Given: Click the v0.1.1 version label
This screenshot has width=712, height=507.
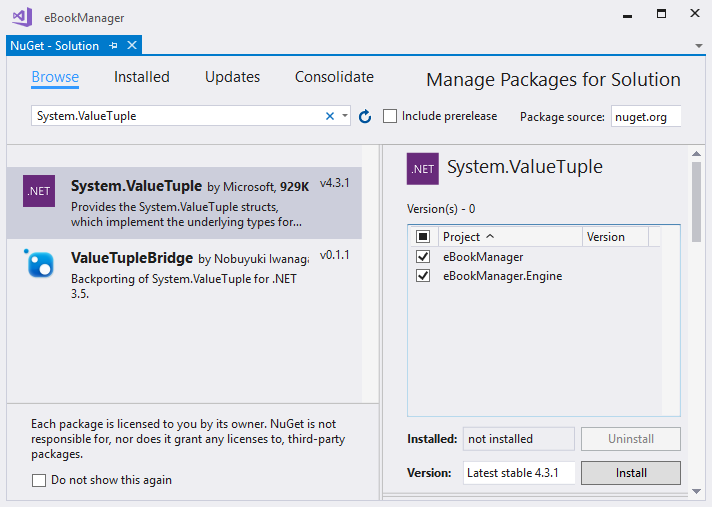Looking at the screenshot, I should point(335,255).
